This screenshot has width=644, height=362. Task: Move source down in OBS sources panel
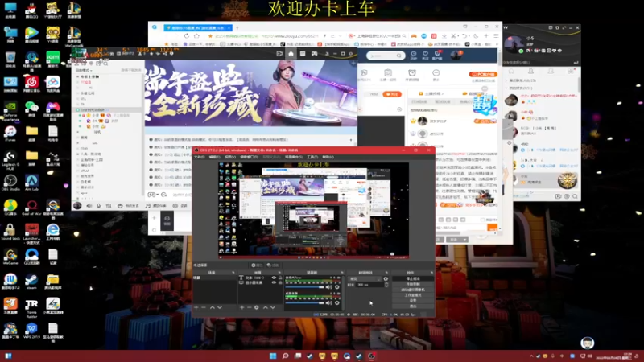coord(273,307)
